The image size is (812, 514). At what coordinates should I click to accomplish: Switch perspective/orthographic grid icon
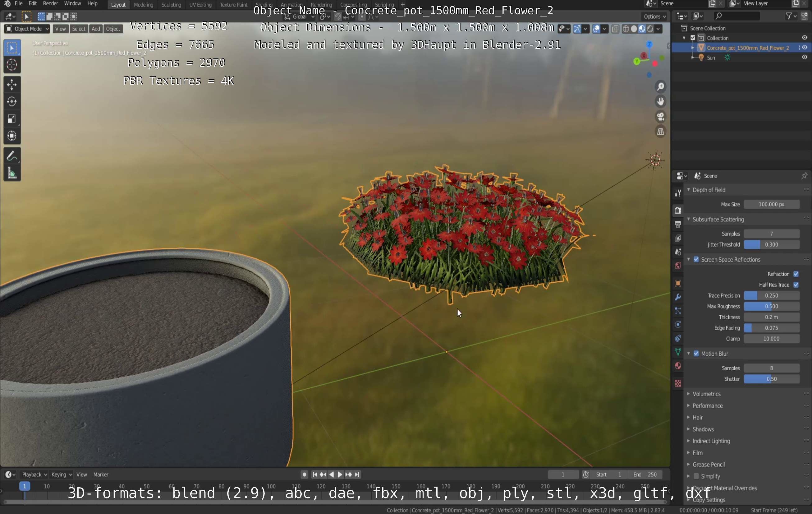660,132
